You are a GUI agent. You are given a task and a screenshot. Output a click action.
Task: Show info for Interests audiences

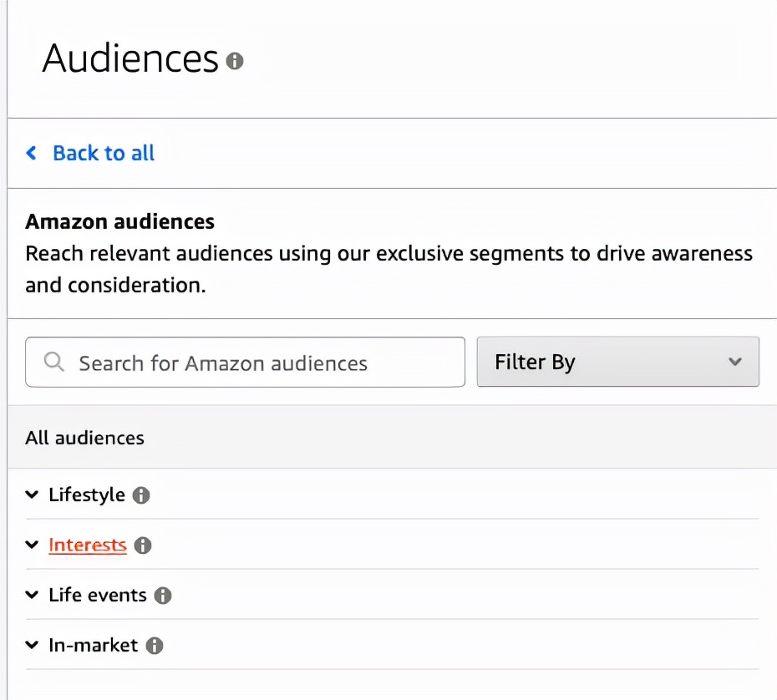[x=143, y=545]
